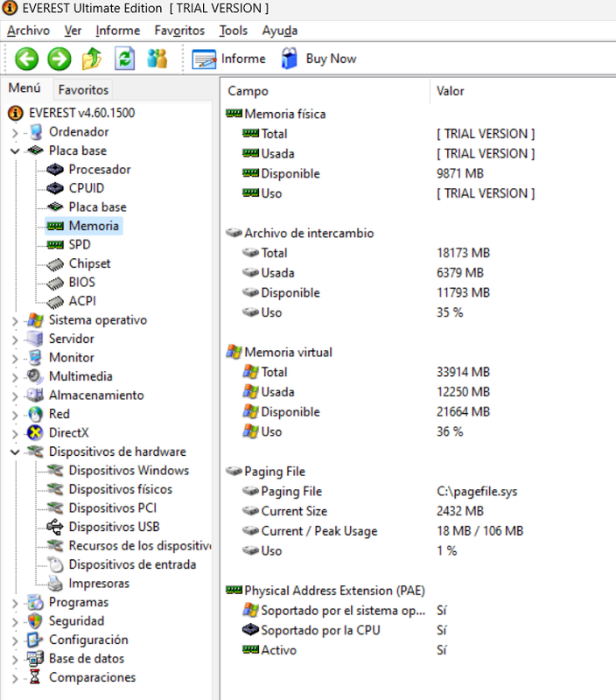Viewport: 616px width, 700px height.
Task: Click the Red network globe icon
Action: (x=35, y=414)
